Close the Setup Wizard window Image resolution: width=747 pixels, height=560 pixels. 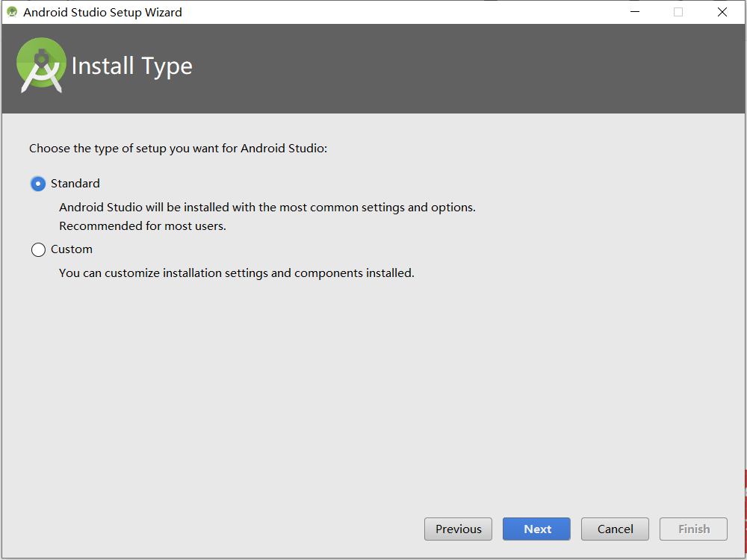pyautogui.click(x=722, y=12)
